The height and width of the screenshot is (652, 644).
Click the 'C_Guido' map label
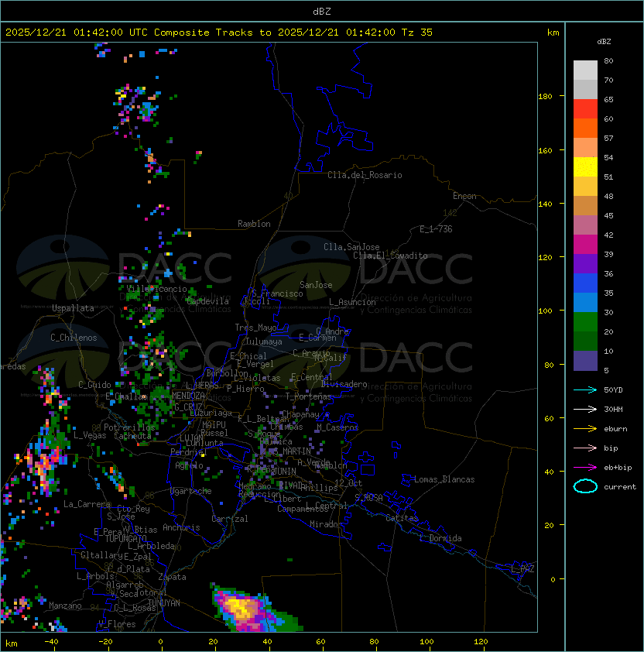click(x=94, y=385)
